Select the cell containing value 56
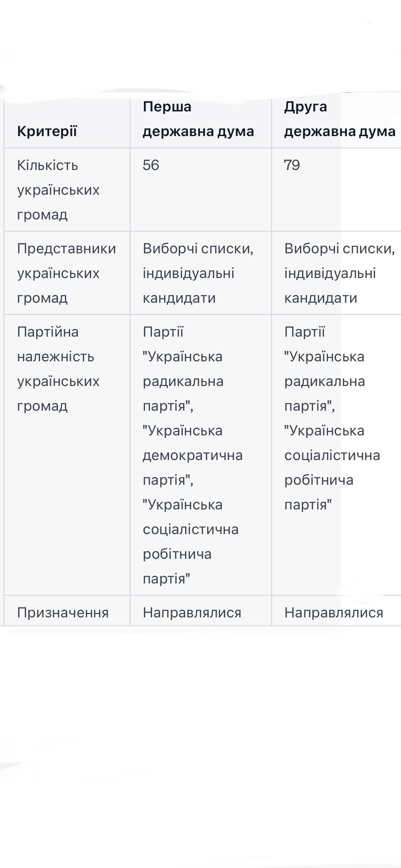401x868 pixels. [151, 165]
